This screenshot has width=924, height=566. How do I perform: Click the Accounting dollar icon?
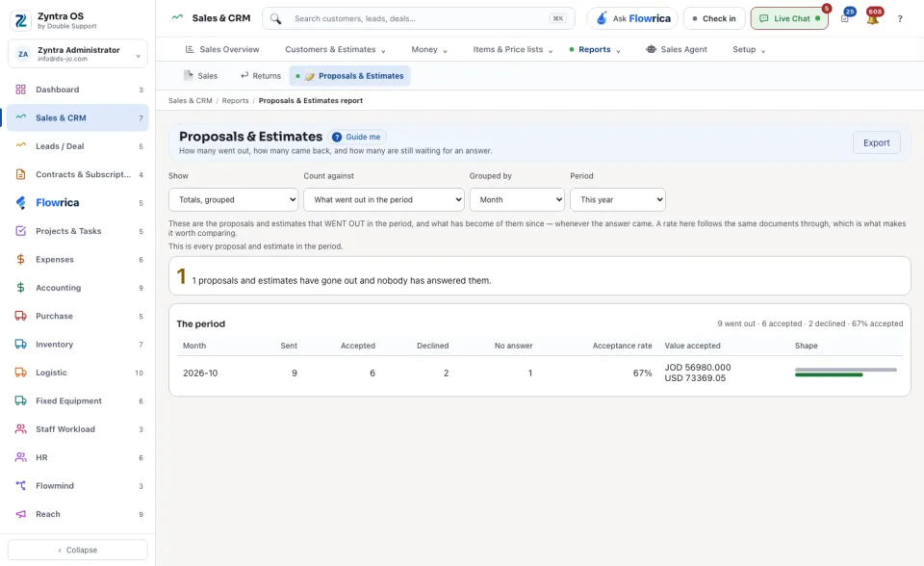20,288
